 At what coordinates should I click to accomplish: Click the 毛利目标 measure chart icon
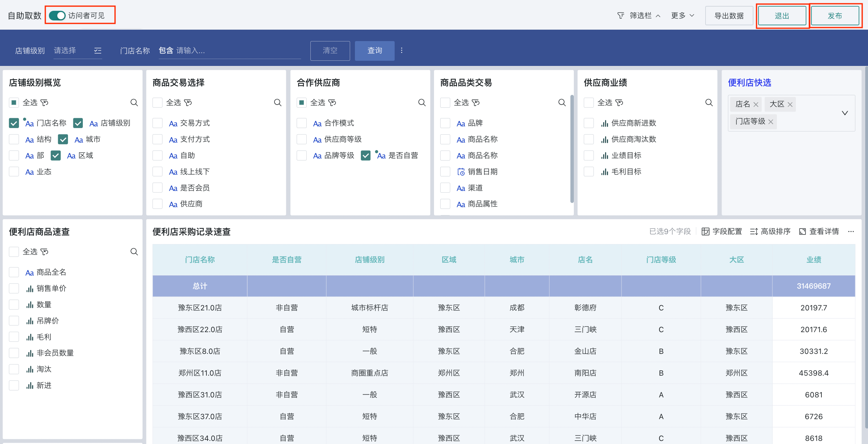coord(605,172)
